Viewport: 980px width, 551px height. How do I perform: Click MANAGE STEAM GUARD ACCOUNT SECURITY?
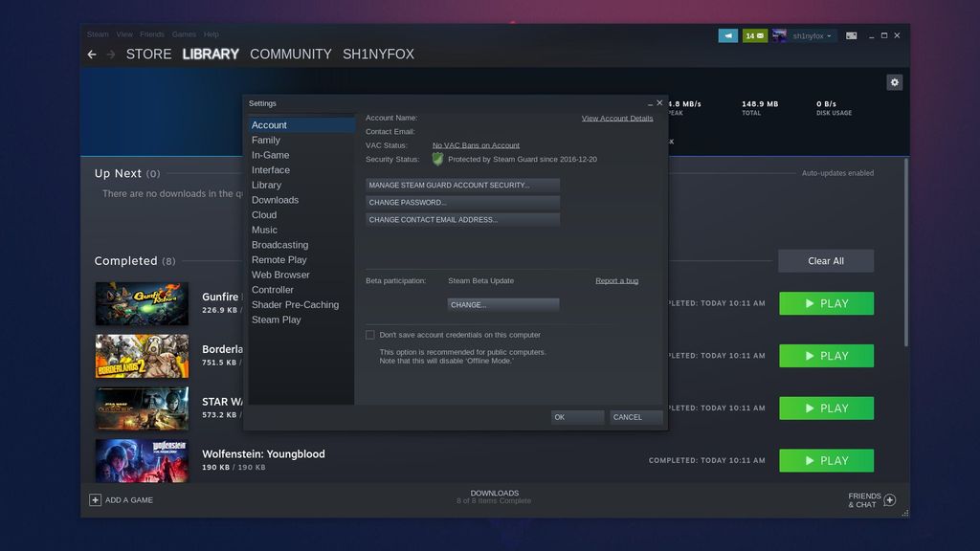462,185
